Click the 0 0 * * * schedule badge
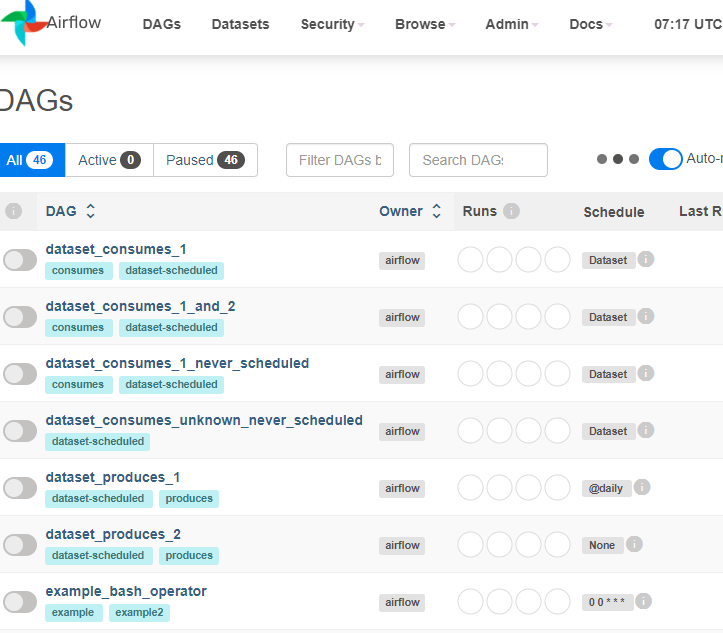723x633 pixels. tap(607, 602)
